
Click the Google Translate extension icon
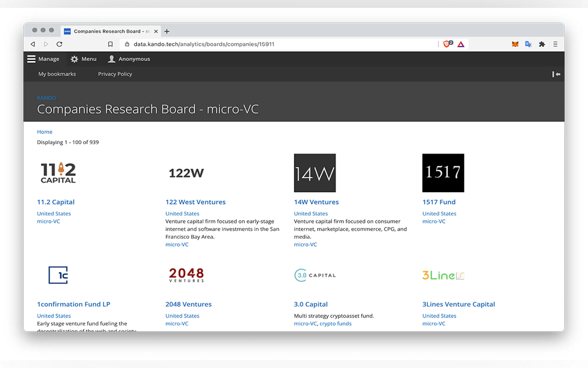(x=528, y=44)
